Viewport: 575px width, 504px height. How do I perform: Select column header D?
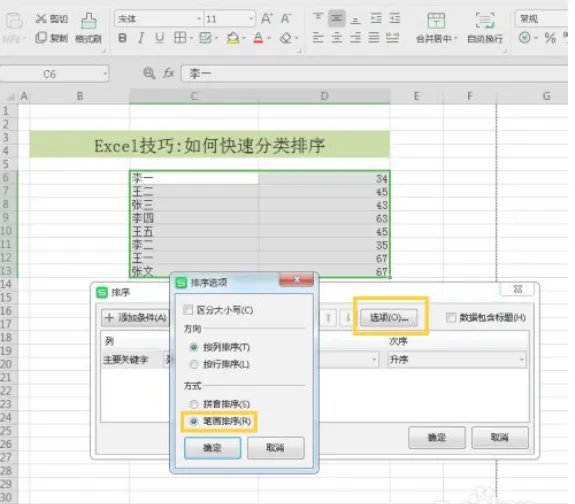pyautogui.click(x=324, y=96)
